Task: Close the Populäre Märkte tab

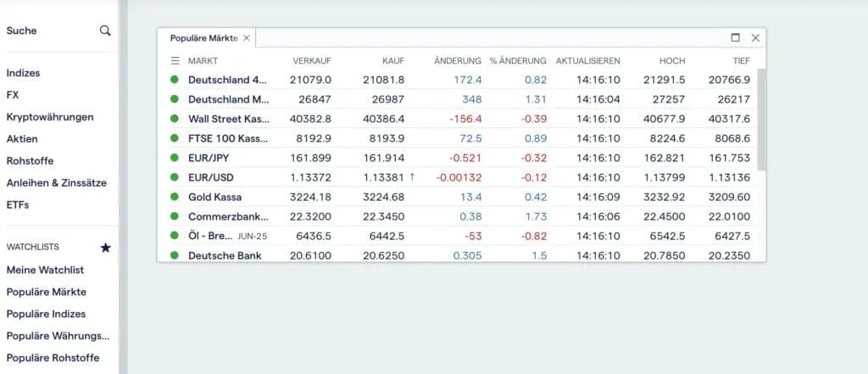Action: coord(247,38)
